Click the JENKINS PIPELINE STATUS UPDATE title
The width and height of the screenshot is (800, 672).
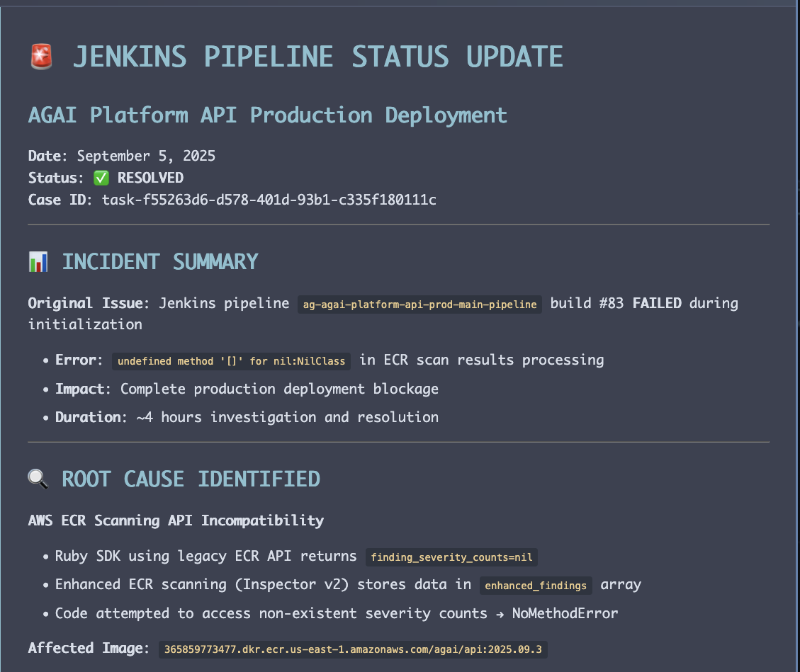point(317,57)
